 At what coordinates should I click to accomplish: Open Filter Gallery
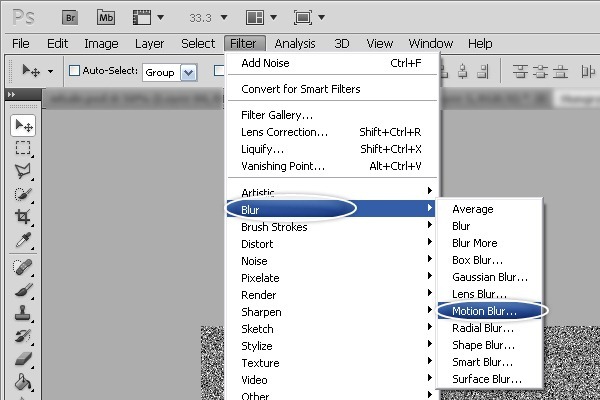point(332,115)
